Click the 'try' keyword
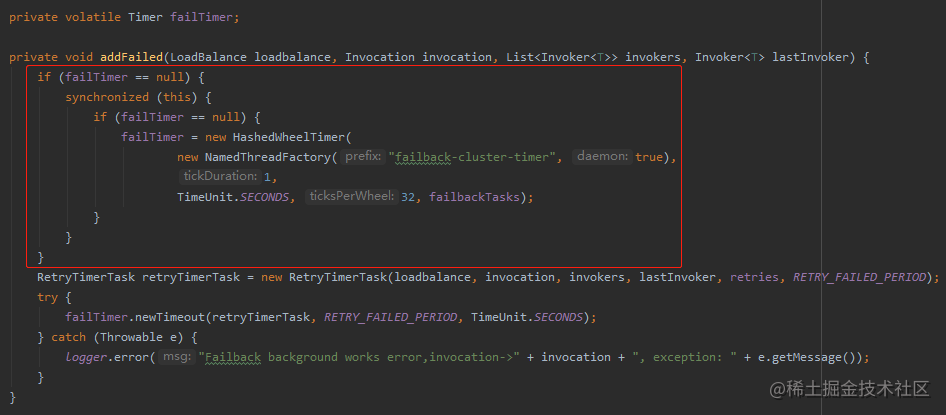 coord(48,297)
